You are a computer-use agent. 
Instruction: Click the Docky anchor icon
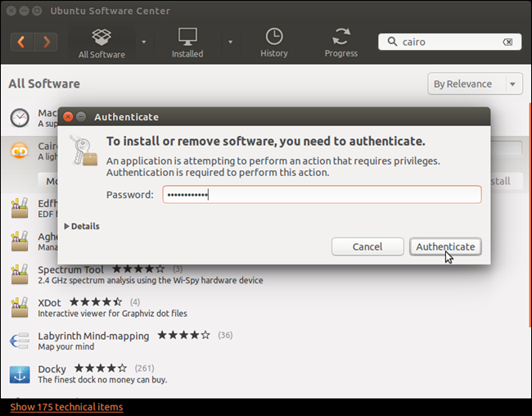[20, 374]
